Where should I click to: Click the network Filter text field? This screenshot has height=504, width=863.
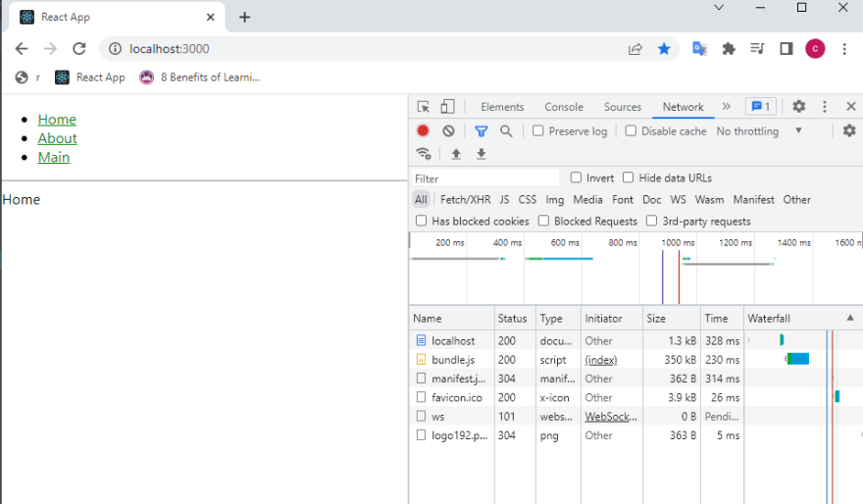(484, 177)
